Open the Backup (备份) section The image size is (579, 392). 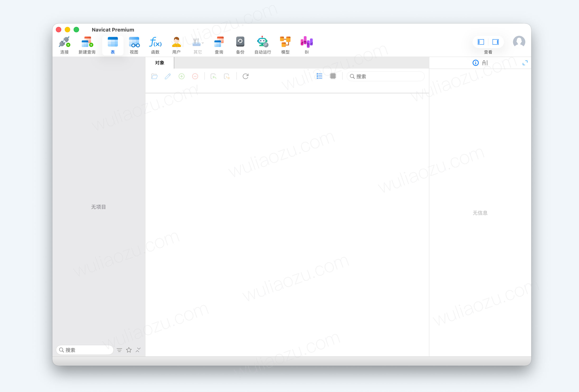pyautogui.click(x=240, y=42)
